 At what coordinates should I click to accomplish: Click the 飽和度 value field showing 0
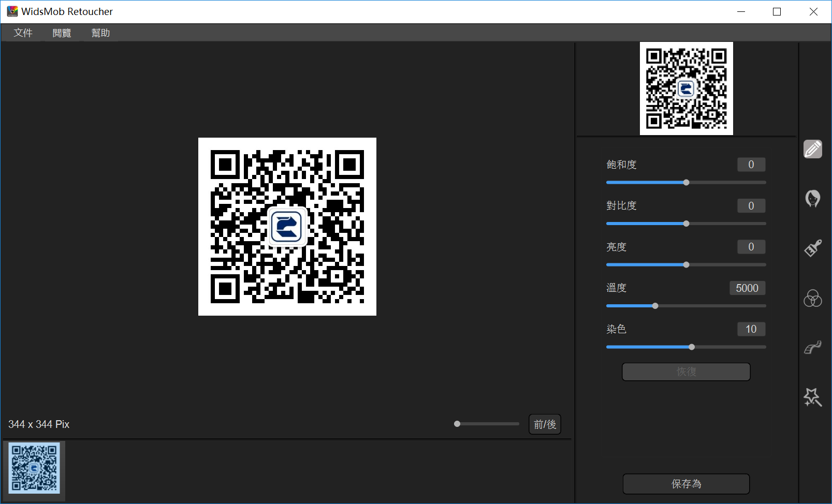(751, 165)
